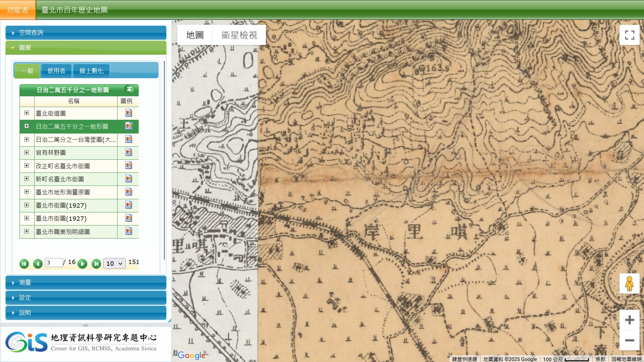Expand the 設定 accordion section
644x362 pixels.
click(86, 298)
